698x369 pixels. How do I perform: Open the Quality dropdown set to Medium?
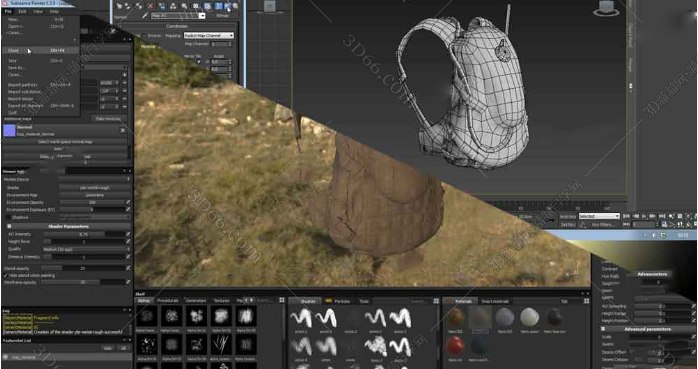(x=86, y=249)
